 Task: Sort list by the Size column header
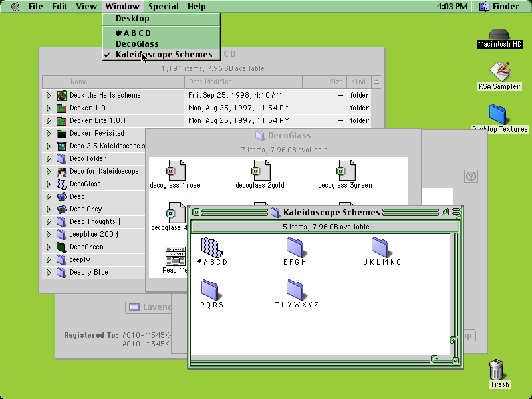pyautogui.click(x=325, y=82)
